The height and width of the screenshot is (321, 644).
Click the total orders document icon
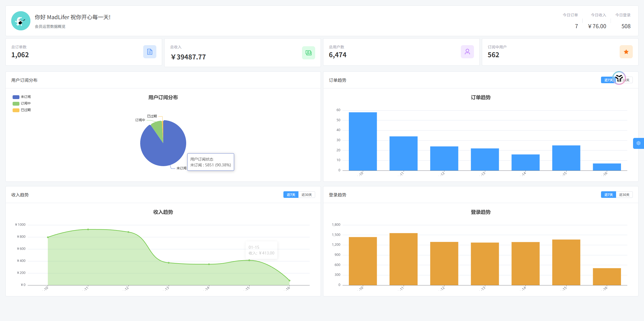[x=150, y=52]
